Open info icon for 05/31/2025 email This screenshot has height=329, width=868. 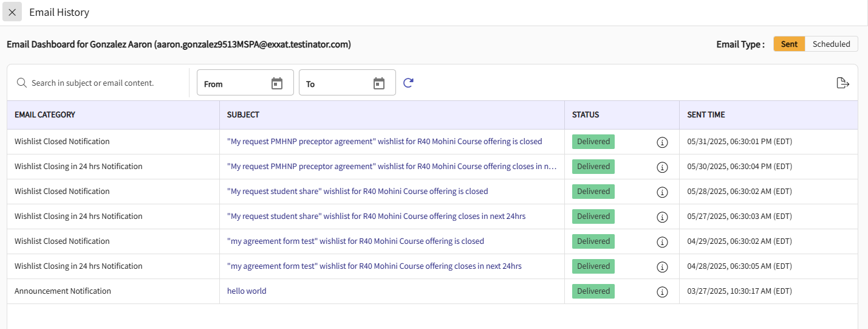(662, 142)
